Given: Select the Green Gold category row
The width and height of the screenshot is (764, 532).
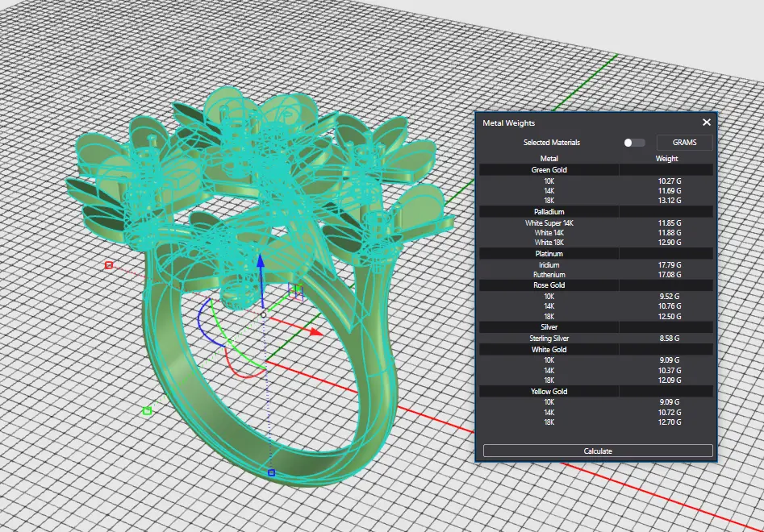Looking at the screenshot, I should pos(549,170).
